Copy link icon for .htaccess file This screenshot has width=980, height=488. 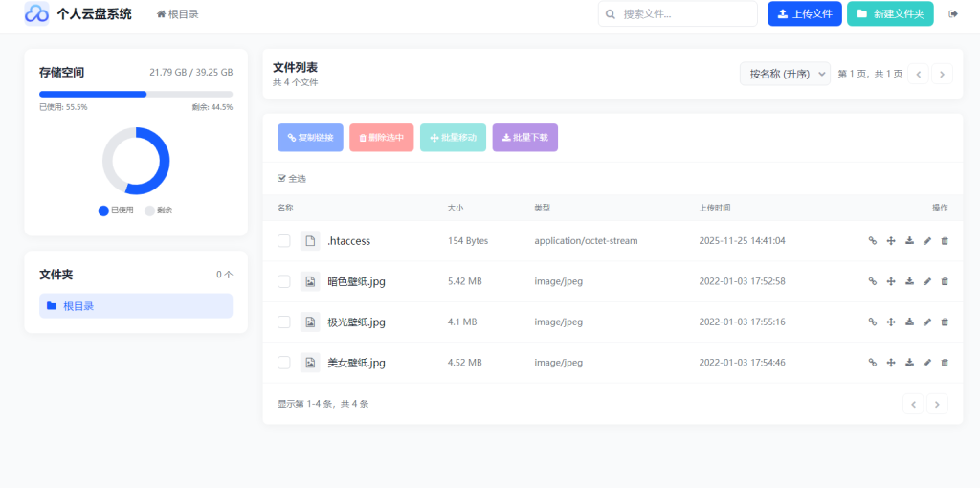[x=872, y=241]
